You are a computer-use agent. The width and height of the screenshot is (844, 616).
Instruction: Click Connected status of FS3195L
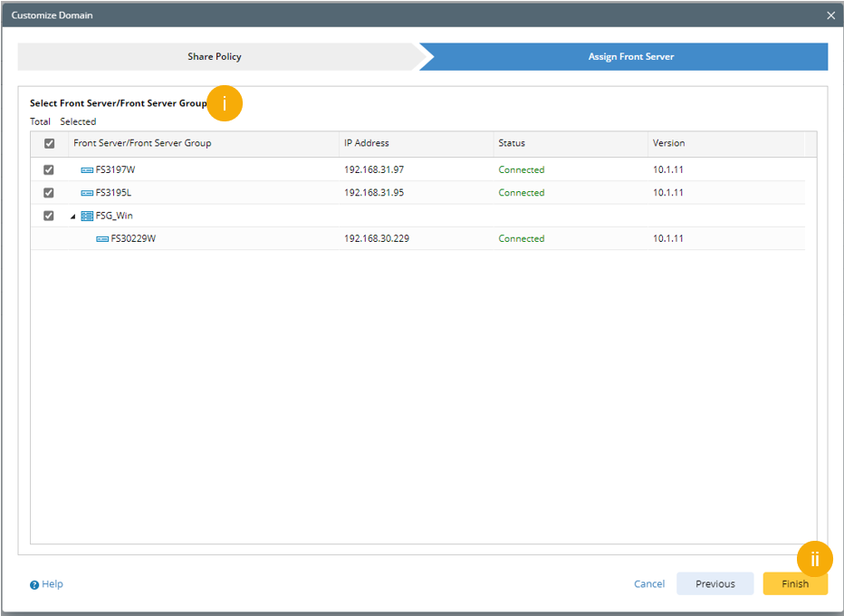click(x=522, y=193)
